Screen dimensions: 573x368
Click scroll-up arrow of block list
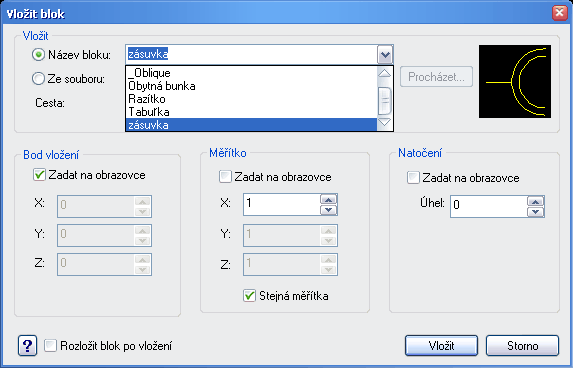coord(384,73)
